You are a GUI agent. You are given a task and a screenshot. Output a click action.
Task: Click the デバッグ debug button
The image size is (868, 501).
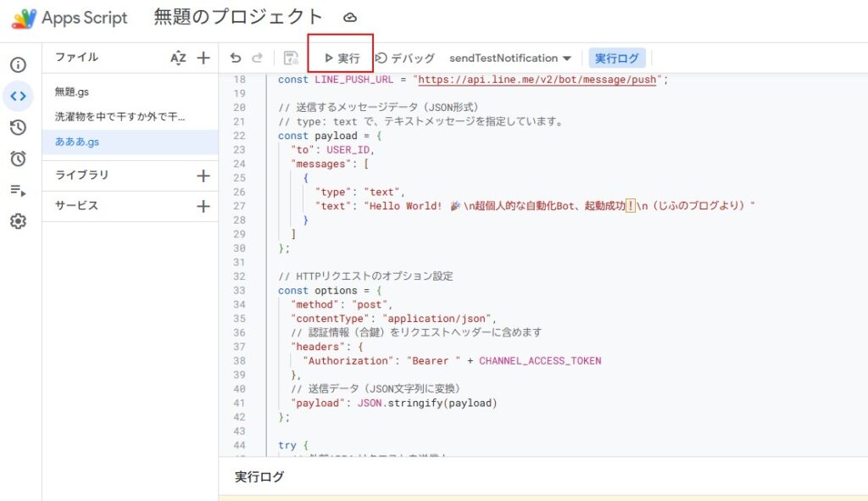point(405,58)
